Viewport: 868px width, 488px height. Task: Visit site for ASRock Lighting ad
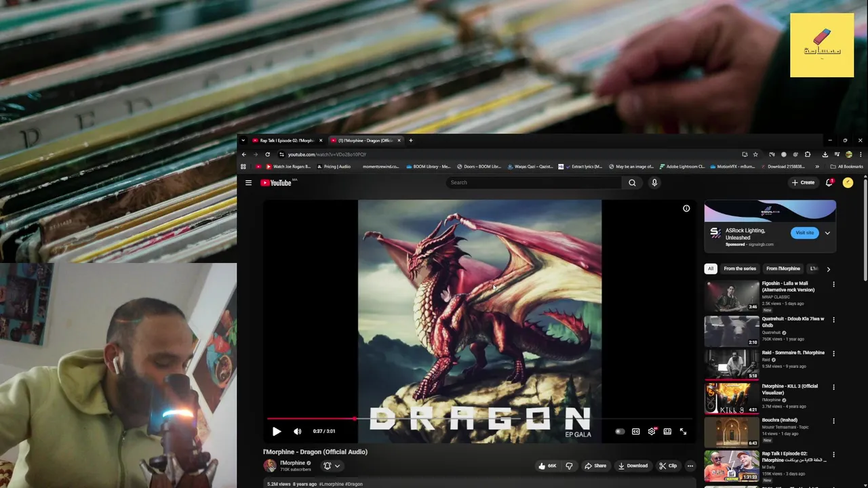click(x=804, y=232)
